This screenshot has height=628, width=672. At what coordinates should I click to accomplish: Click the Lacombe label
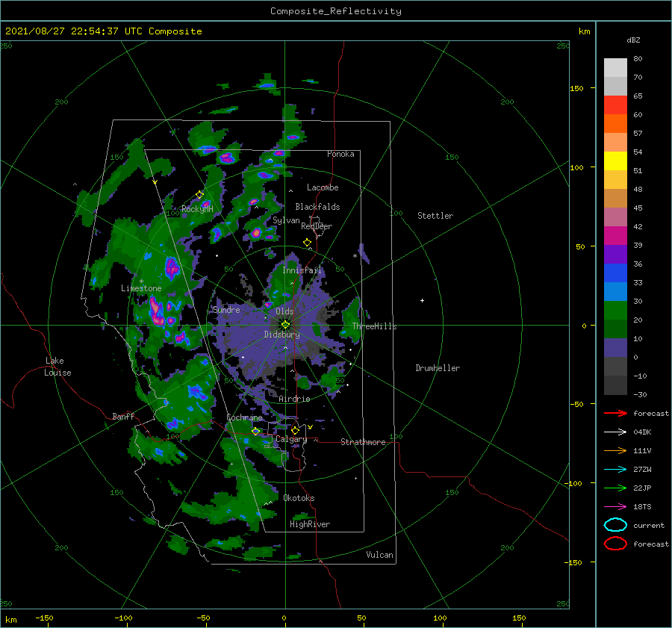pos(323,187)
